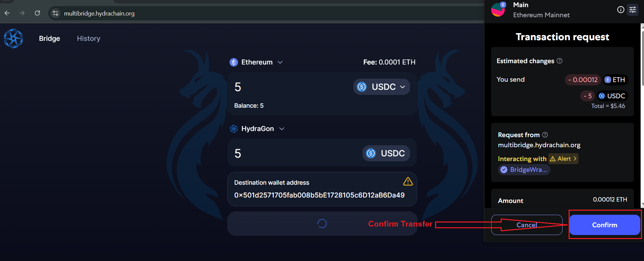The width and height of the screenshot is (644, 261).
Task: Click the Hydra Bridge logo
Action: [13, 38]
